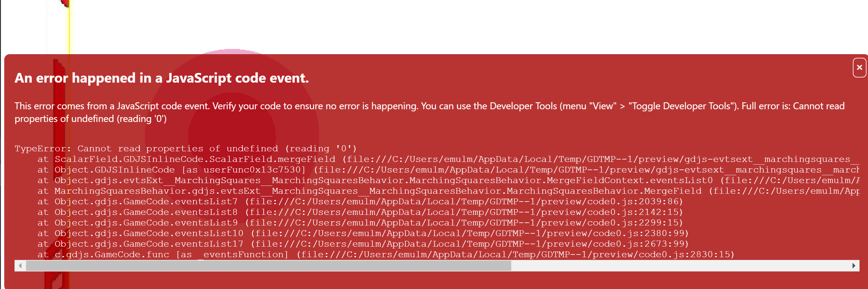Click the stack trace scroll-left arrow

pos(20,266)
